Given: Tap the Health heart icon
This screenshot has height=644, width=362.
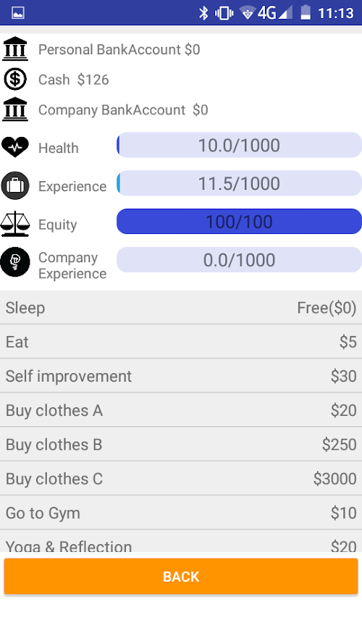Looking at the screenshot, I should (x=15, y=146).
